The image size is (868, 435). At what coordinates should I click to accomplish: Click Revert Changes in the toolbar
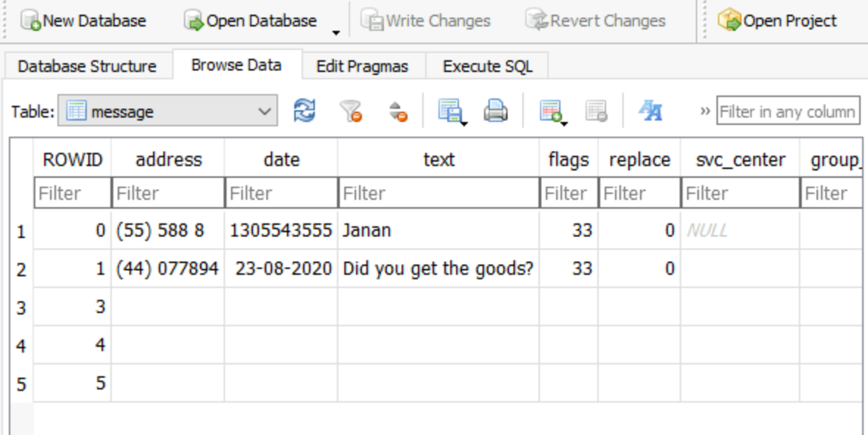(595, 21)
